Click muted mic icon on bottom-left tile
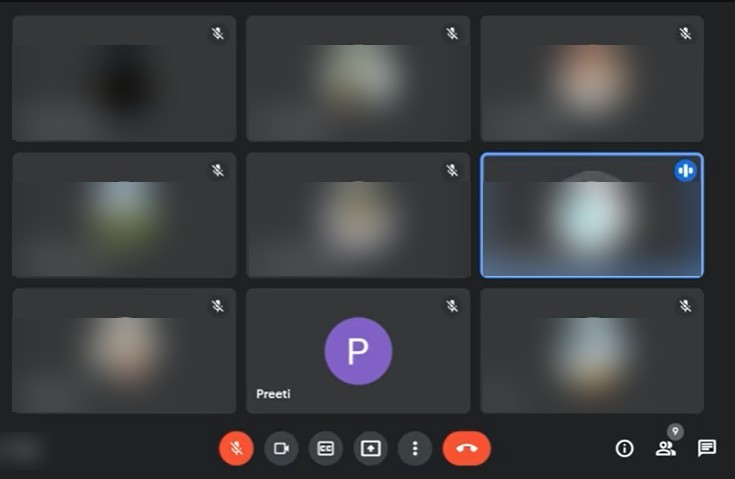This screenshot has height=479, width=735. tap(218, 306)
